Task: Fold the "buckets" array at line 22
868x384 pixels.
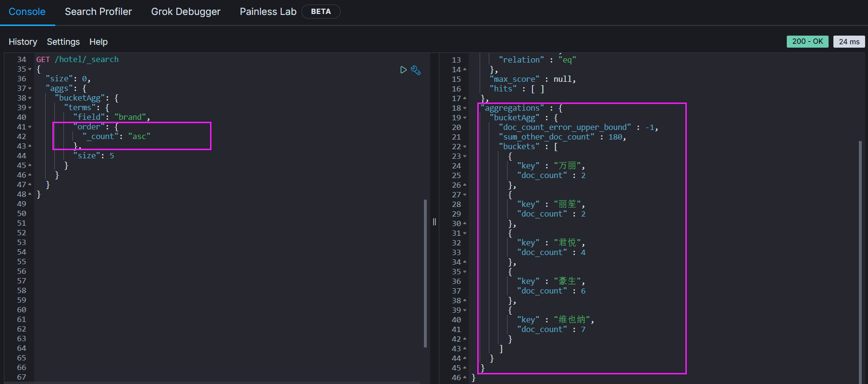Action: click(x=465, y=147)
